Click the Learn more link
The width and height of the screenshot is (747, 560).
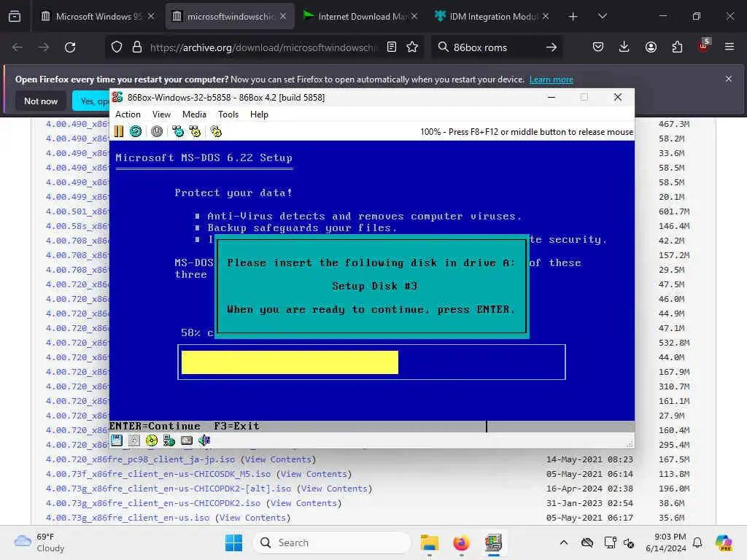coord(551,79)
